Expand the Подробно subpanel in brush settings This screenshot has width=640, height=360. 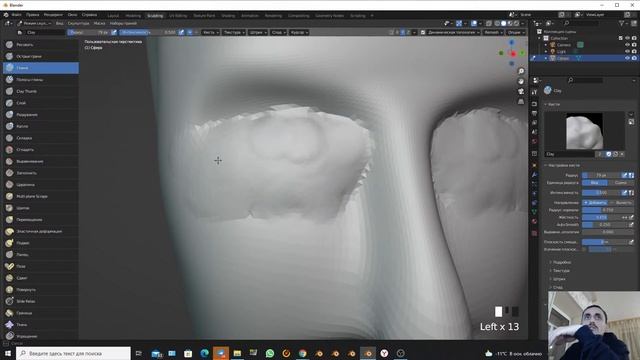pos(562,262)
